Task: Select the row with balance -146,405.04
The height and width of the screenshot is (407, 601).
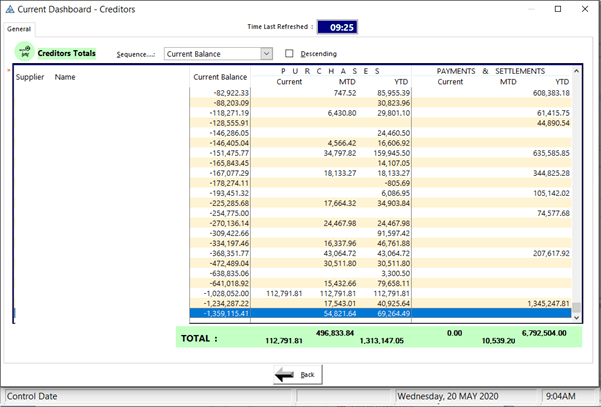Action: pos(380,143)
